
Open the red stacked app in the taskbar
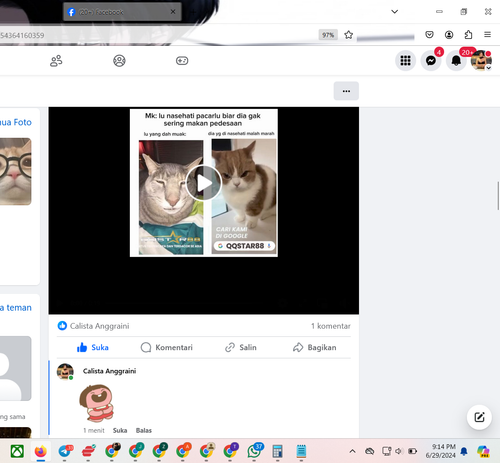tap(88, 451)
